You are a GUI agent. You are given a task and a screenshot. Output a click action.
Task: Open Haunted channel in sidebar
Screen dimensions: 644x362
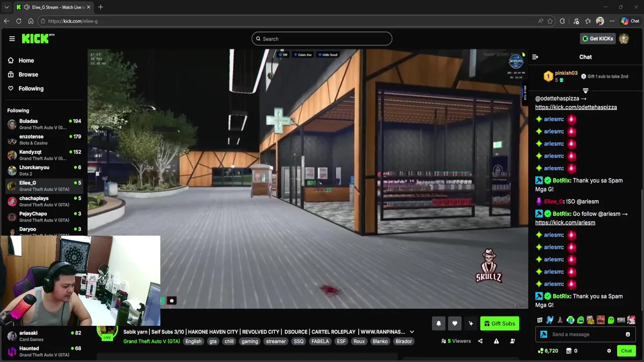[44, 351]
